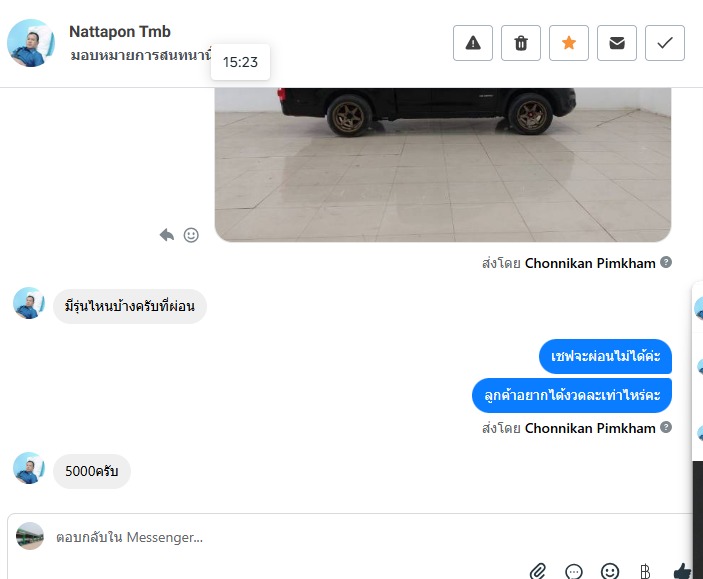Delete conversation with the trash icon
703x579 pixels.
pyautogui.click(x=521, y=43)
